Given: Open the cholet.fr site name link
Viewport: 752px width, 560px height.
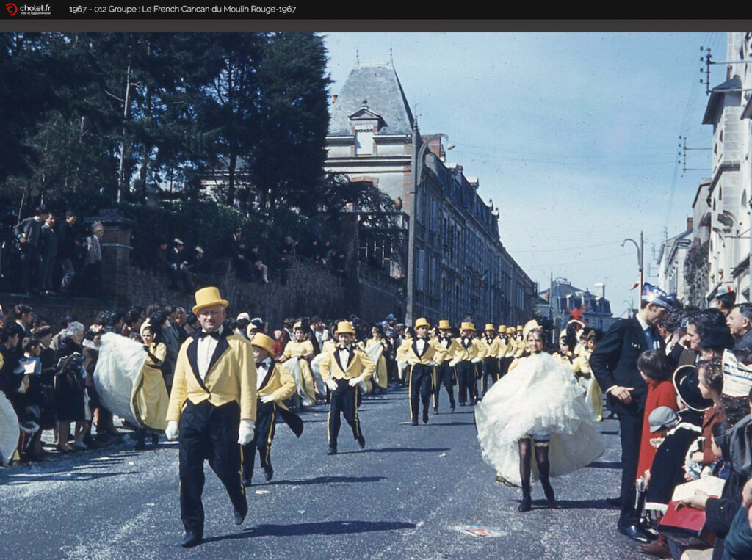Looking at the screenshot, I should (x=35, y=8).
